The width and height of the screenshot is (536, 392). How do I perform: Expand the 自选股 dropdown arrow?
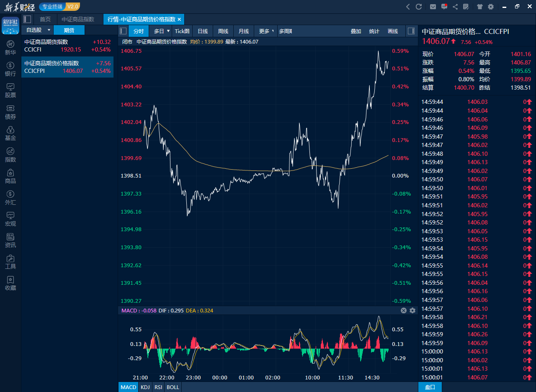49,30
